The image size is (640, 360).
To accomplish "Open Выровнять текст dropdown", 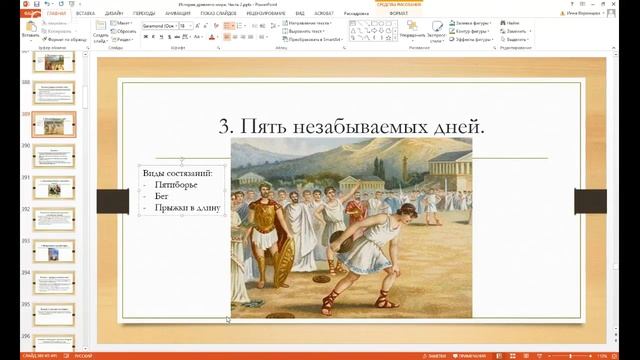I will (304, 31).
